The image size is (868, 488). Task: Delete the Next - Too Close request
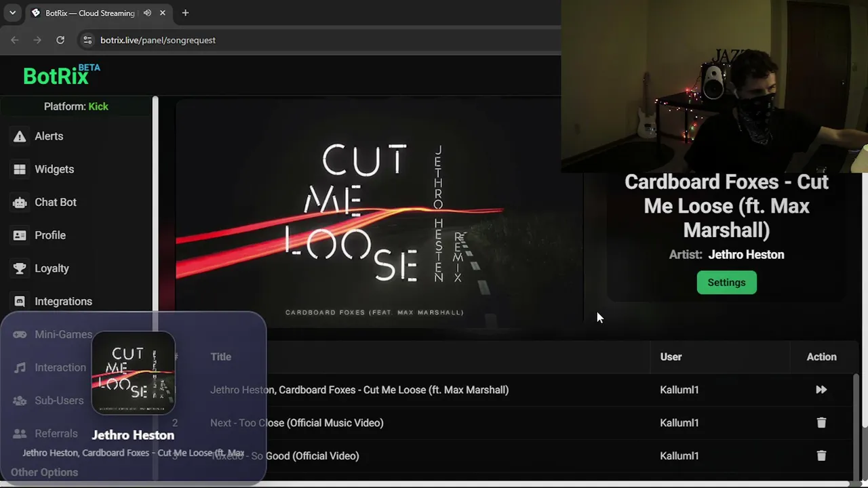(821, 423)
